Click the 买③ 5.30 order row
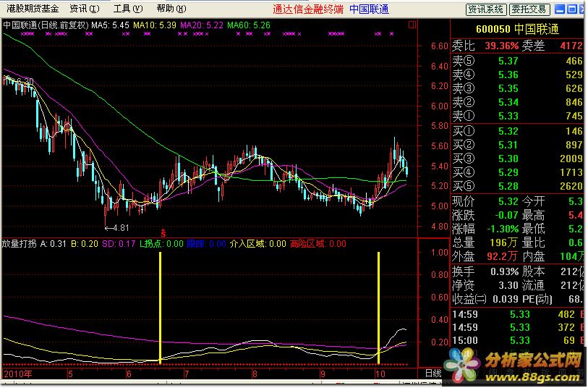588x388 pixels. tap(516, 159)
